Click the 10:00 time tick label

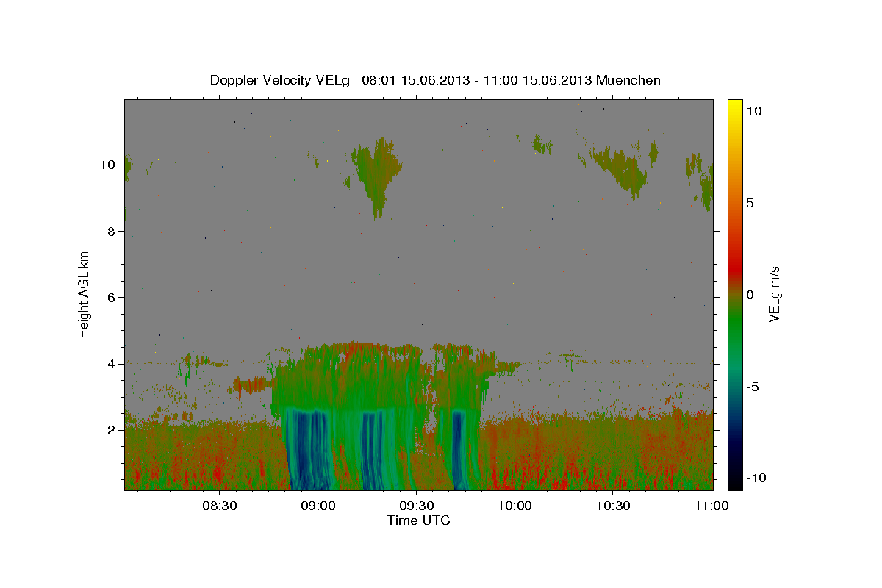514,506
